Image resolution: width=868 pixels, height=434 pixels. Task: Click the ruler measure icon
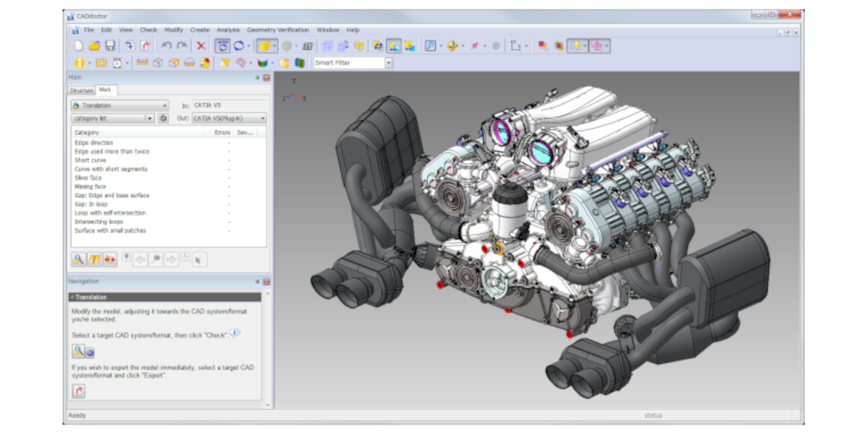(142, 63)
